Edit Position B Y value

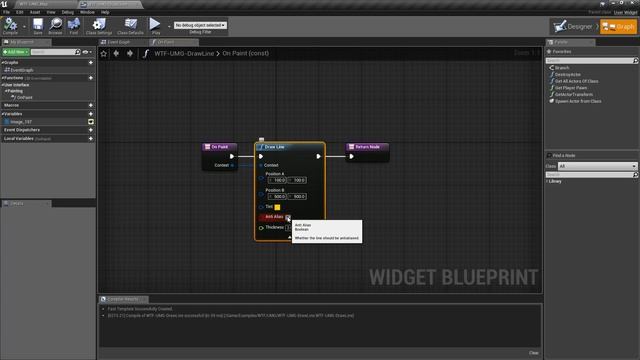click(297, 196)
